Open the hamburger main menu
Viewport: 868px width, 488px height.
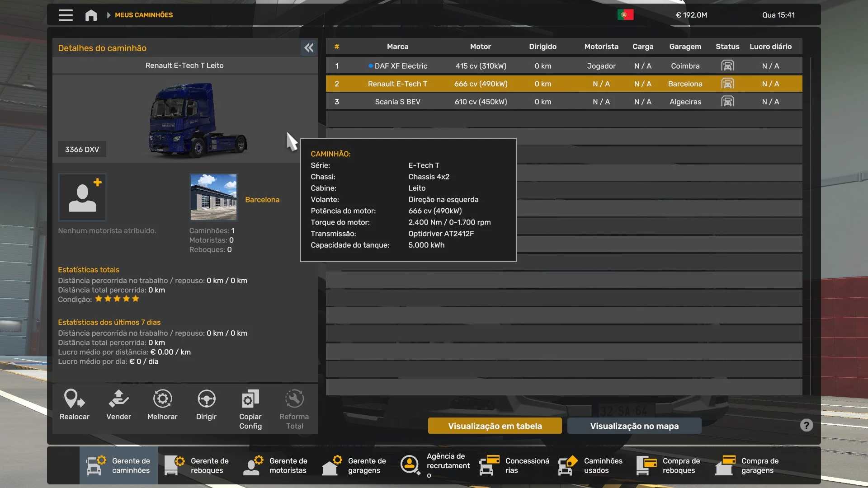[66, 15]
